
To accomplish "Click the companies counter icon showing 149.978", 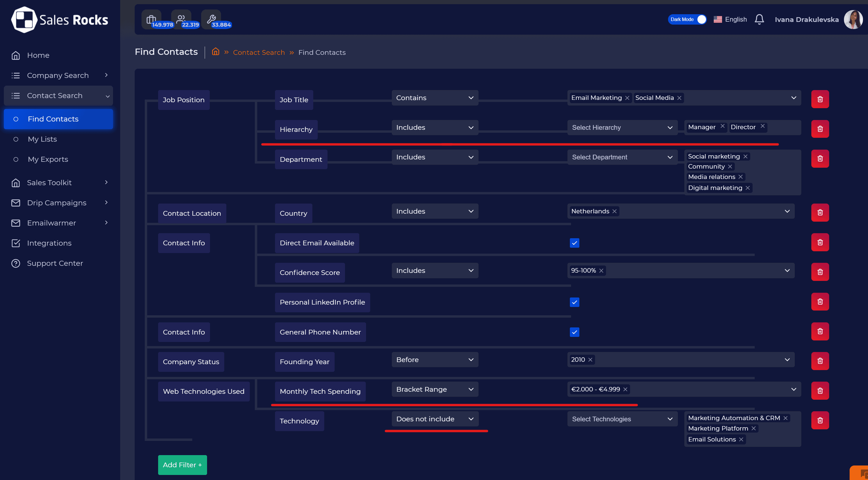I will (151, 20).
